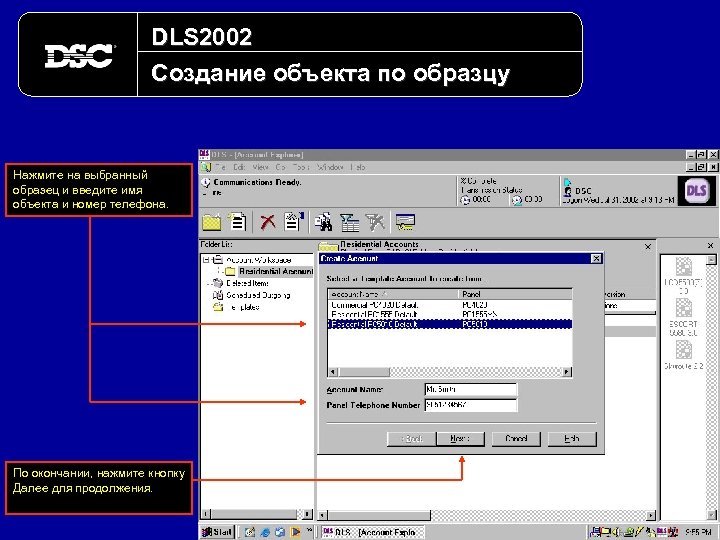
Task: Focus the Account Name input field
Action: coord(471,389)
